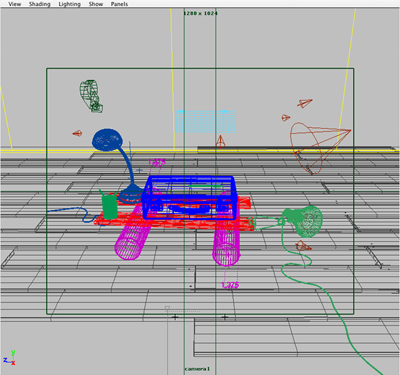
Task: Select the dark green wireframe object upper left
Action: pos(91,96)
